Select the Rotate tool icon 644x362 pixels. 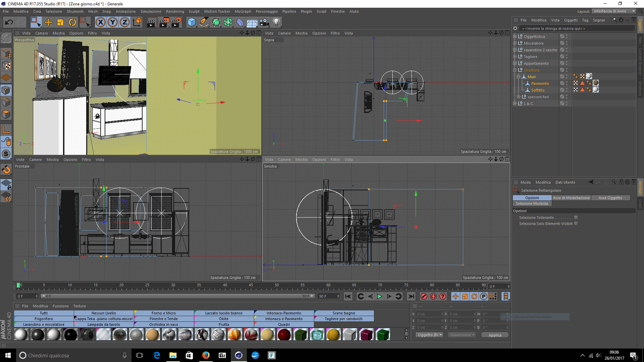coord(72,22)
